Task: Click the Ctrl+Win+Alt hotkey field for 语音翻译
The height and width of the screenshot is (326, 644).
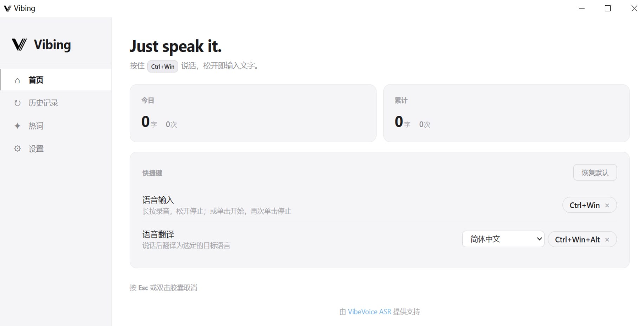Action: click(x=577, y=239)
